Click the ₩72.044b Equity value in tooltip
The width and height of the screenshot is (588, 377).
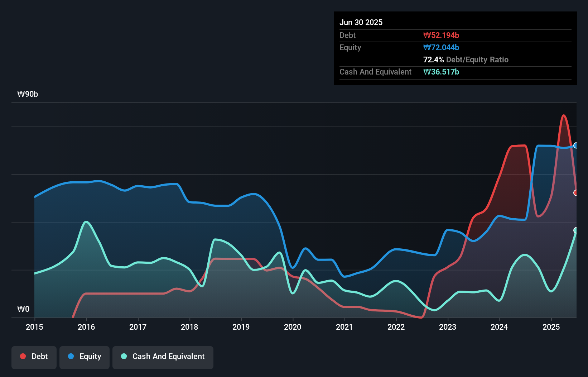click(x=441, y=48)
